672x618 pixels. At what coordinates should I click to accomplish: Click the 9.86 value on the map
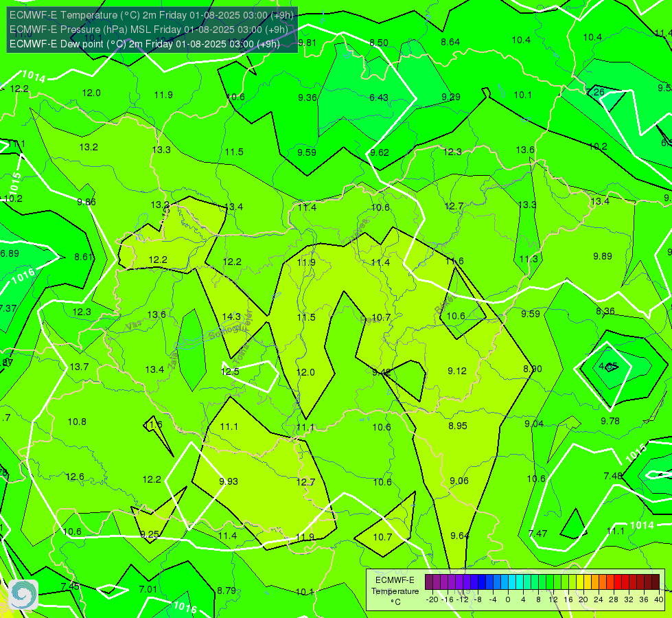pyautogui.click(x=86, y=202)
